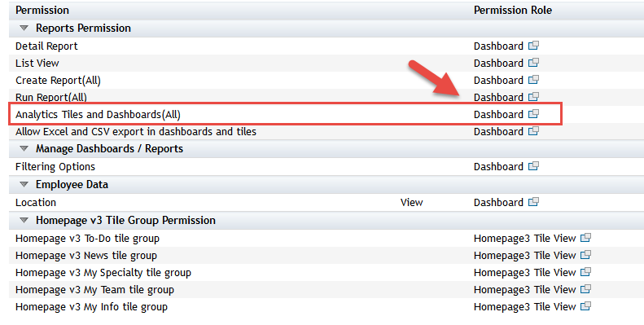Open role popup icon beside Detail Report

point(533,46)
